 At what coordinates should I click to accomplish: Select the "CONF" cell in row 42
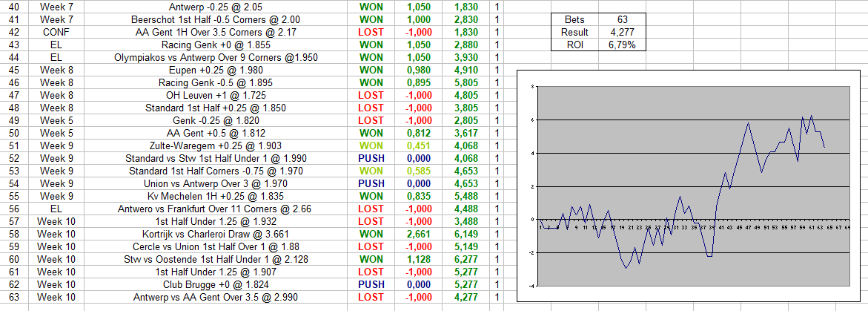(56, 32)
